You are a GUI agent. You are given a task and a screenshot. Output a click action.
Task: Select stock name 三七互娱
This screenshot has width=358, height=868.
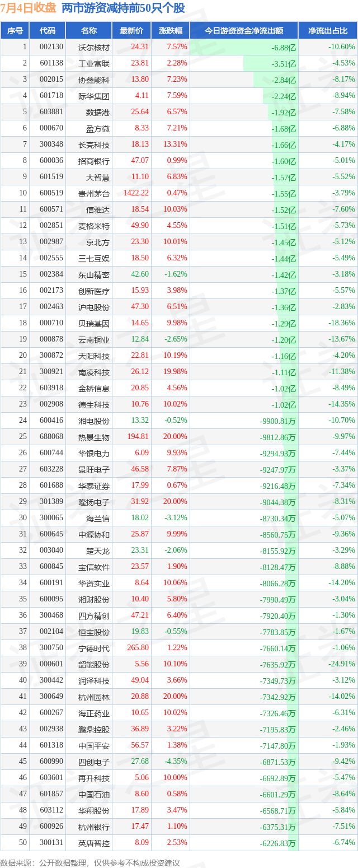94,258
